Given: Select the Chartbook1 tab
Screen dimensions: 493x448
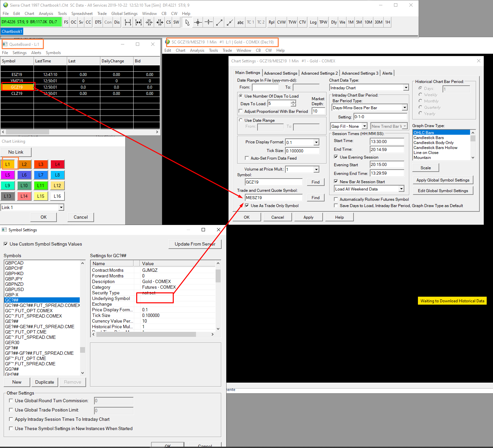Looking at the screenshot, I should (x=12, y=32).
